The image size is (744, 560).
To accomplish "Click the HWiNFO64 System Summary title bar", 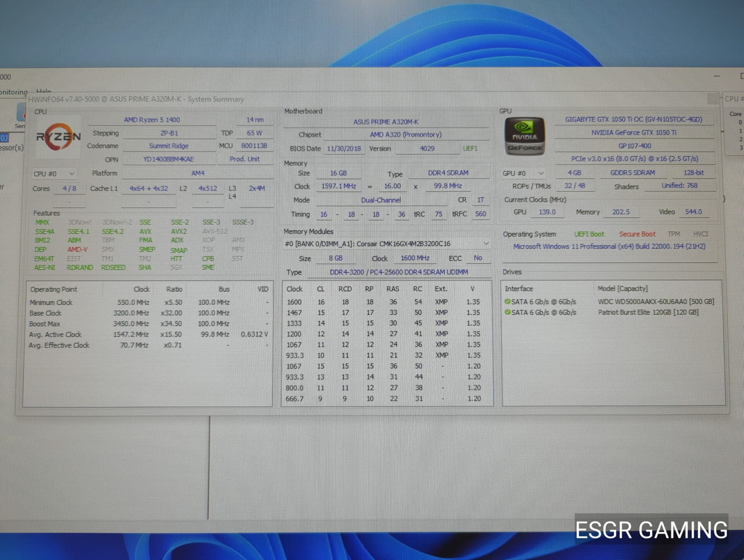I will pyautogui.click(x=368, y=99).
